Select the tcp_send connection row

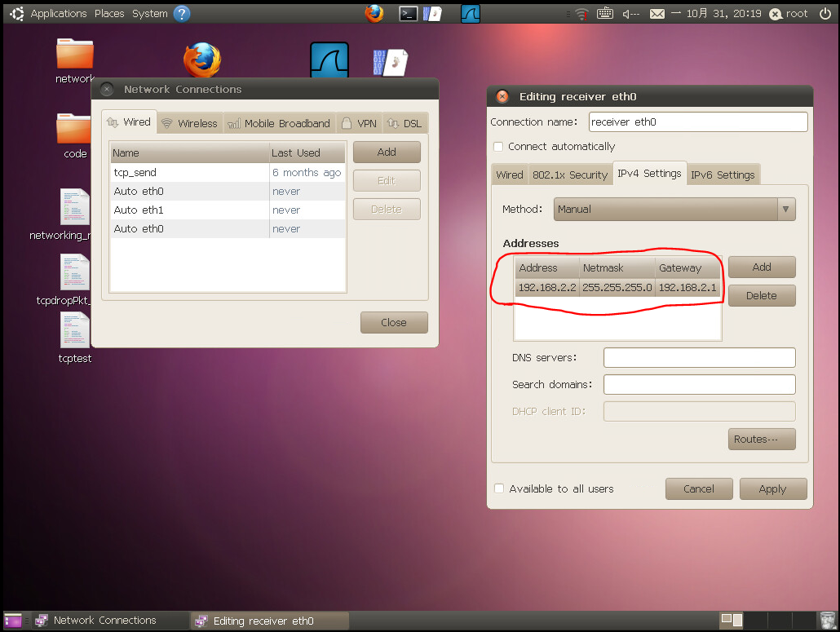pos(191,173)
